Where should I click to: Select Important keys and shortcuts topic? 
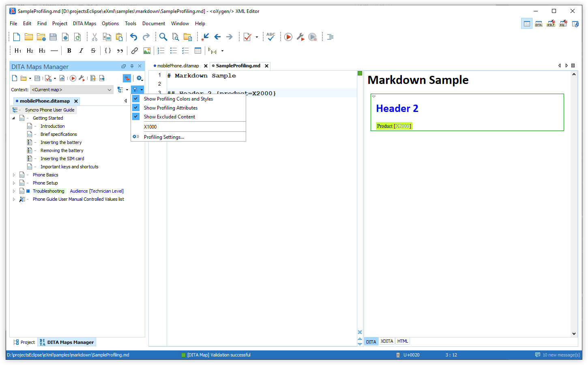(69, 167)
